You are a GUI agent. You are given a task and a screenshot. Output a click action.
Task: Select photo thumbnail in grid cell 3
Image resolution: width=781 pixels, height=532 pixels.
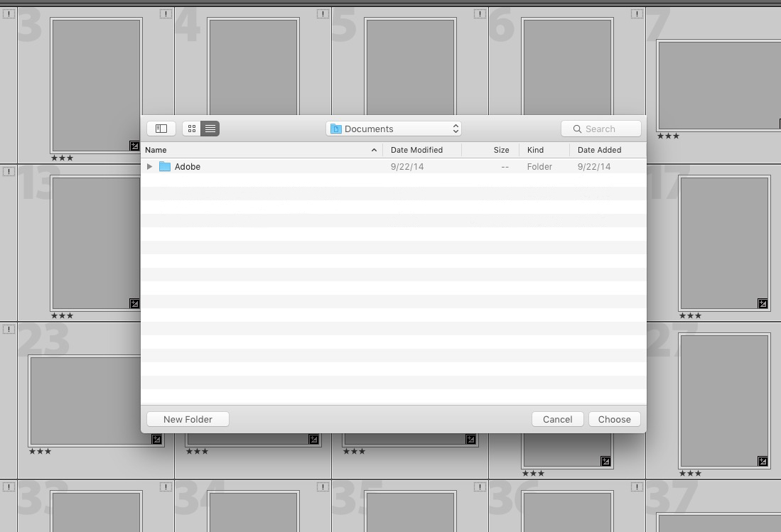pos(96,85)
